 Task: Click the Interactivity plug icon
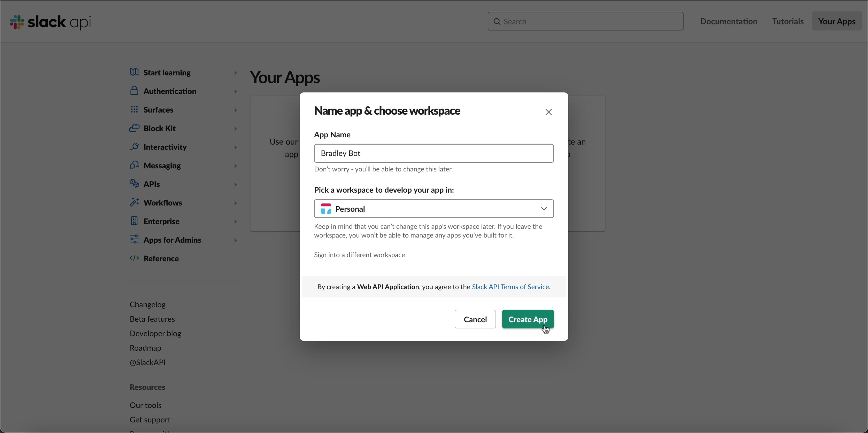point(134,146)
